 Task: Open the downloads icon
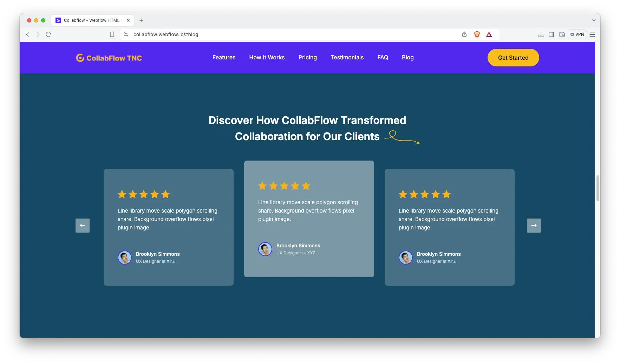(541, 34)
